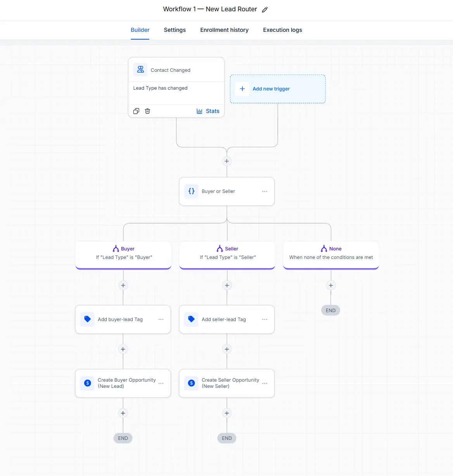Add step above Buyer or Seller node
The image size is (453, 476).
227,161
